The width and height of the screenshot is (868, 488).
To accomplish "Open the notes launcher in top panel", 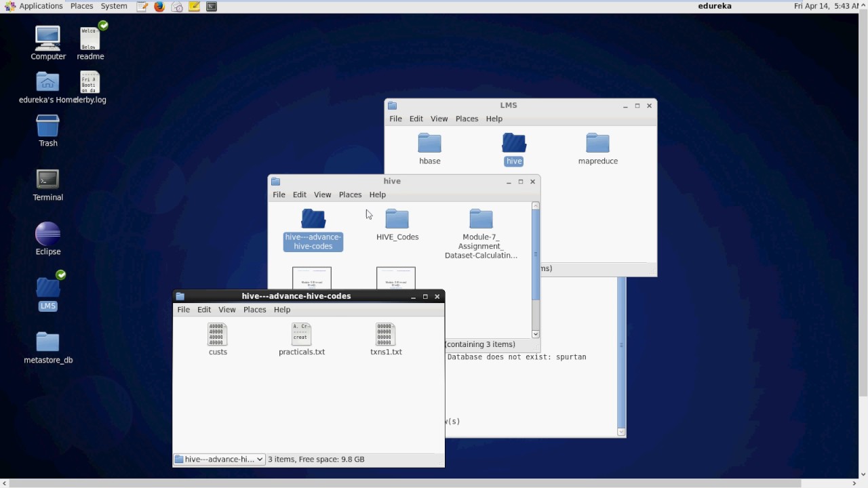I will click(195, 7).
